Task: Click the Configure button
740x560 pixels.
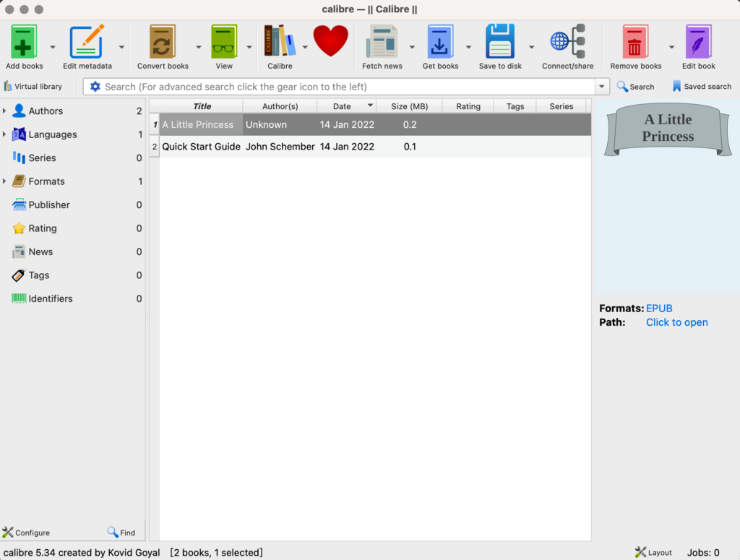Action: click(x=26, y=533)
